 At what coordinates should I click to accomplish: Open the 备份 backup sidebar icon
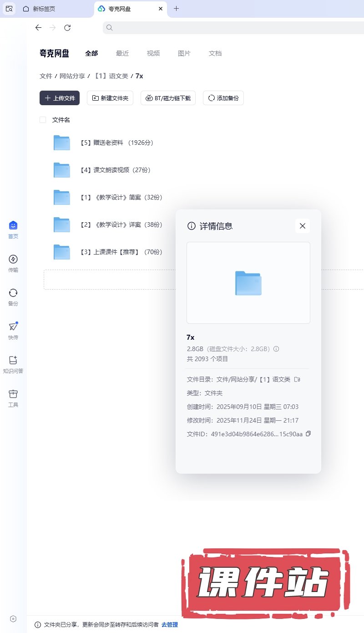(13, 293)
